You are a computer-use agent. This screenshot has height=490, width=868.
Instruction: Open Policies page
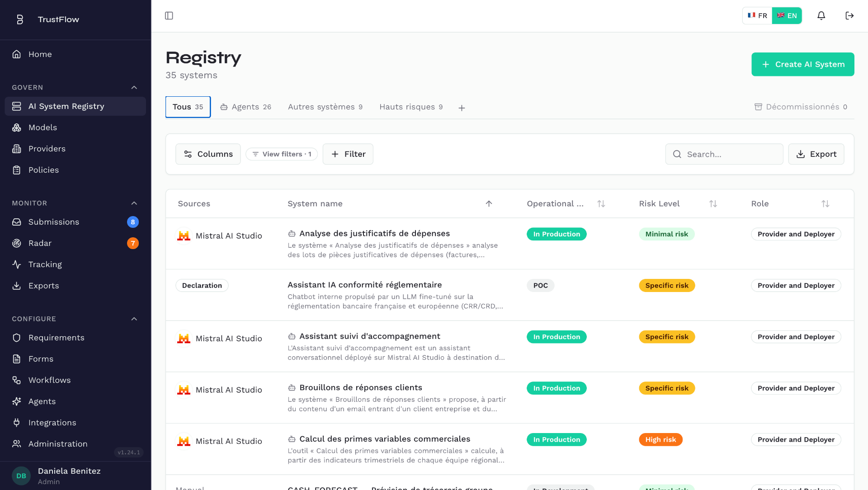[75, 170]
